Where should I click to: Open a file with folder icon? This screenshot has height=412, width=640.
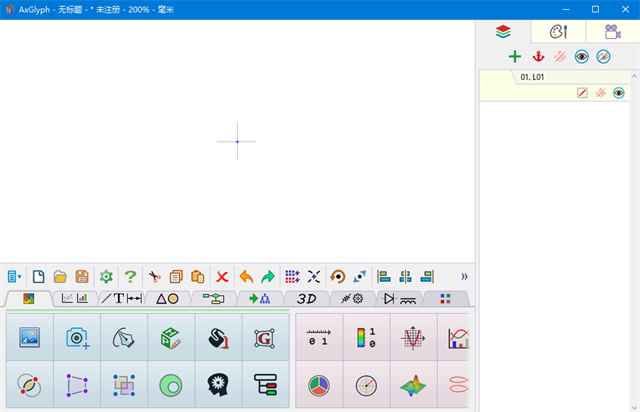coord(60,276)
